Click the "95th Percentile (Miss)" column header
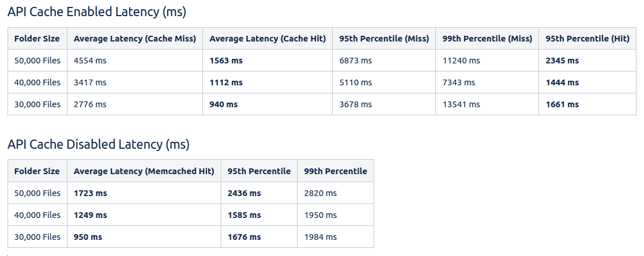The image size is (644, 256). [x=384, y=39]
